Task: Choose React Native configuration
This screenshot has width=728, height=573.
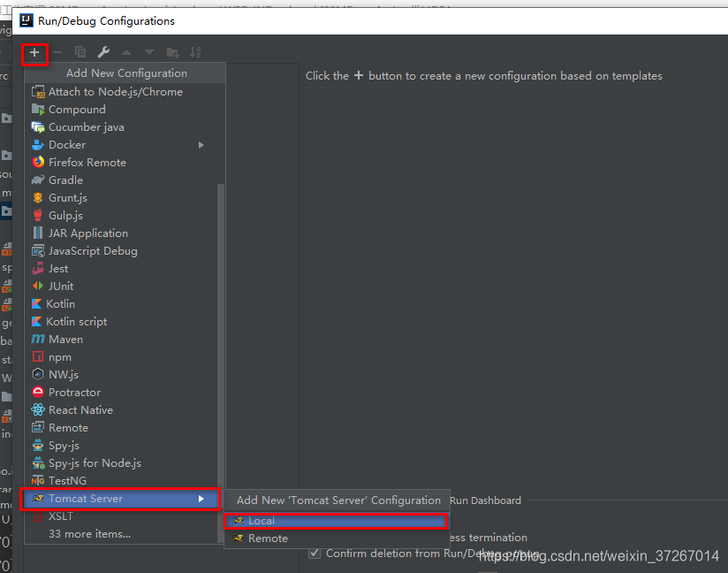Action: tap(121, 410)
